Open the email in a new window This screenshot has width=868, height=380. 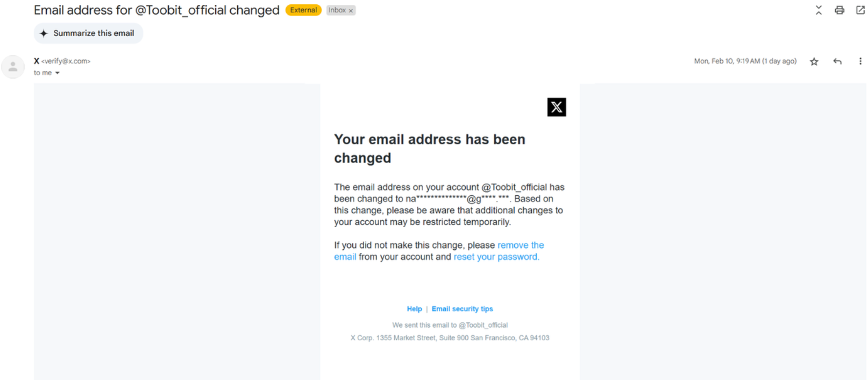pyautogui.click(x=860, y=10)
